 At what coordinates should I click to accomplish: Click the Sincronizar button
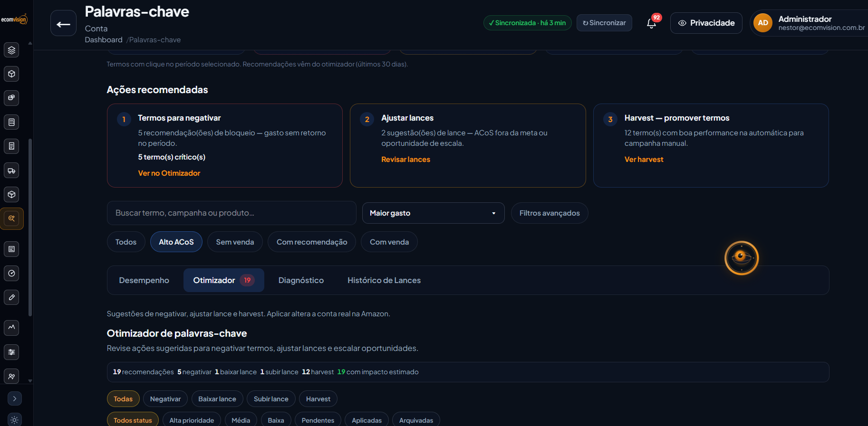point(604,23)
